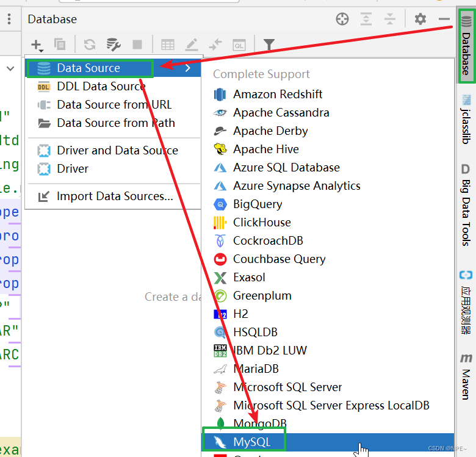Choose IBM Db2 LUW data source
476x457 pixels.
click(x=328, y=350)
